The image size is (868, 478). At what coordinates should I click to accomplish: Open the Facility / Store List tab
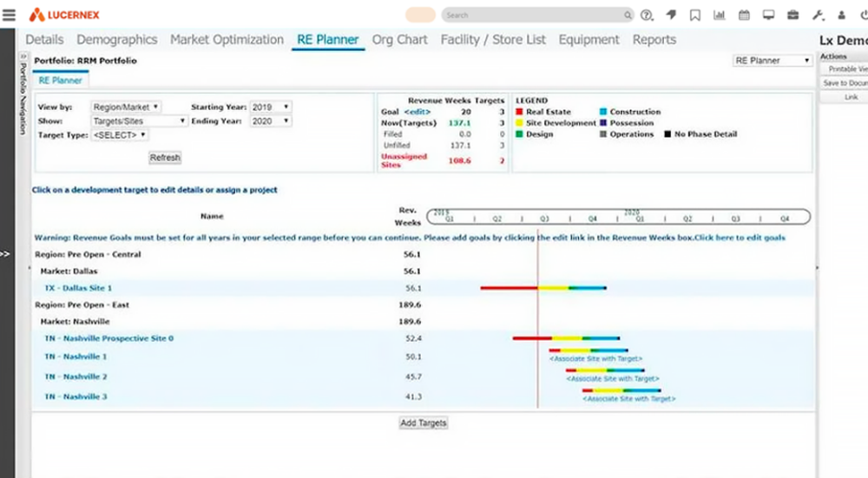(493, 40)
